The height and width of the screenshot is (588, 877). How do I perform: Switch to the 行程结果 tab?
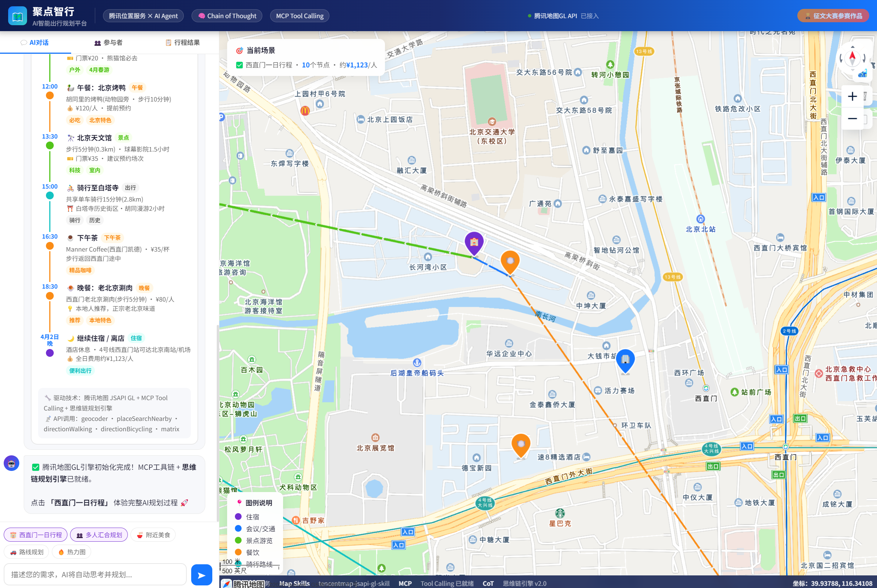[183, 42]
